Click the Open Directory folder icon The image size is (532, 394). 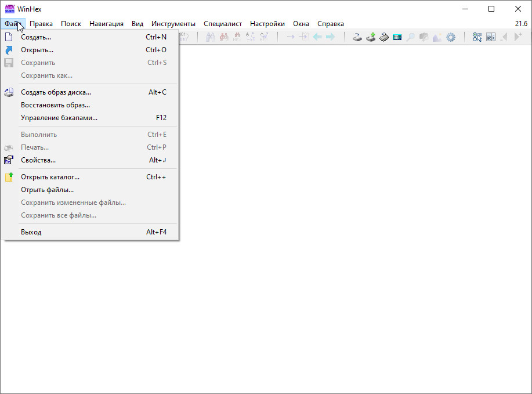pyautogui.click(x=9, y=177)
